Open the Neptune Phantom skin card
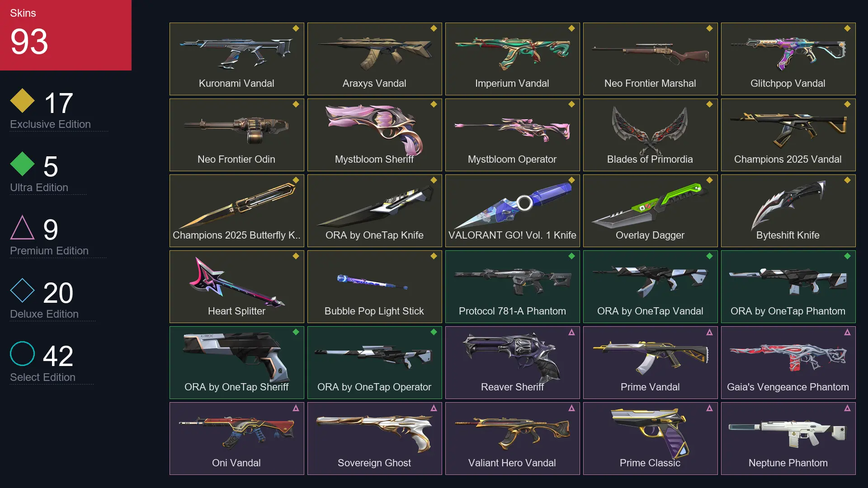Image resolution: width=868 pixels, height=488 pixels. (788, 438)
